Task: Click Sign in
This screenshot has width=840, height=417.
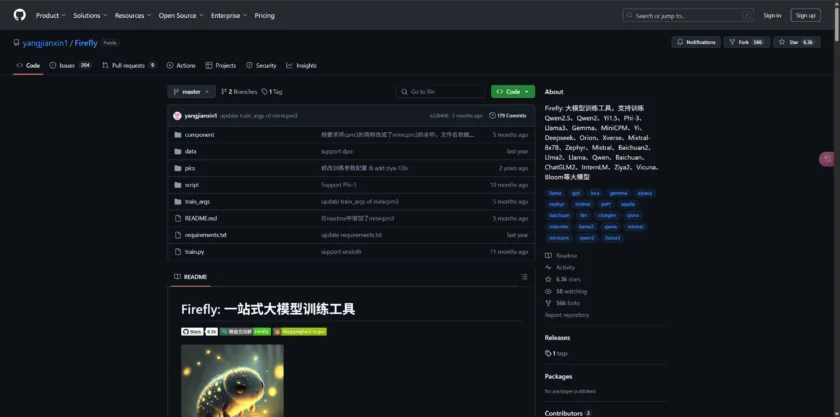Action: (x=772, y=16)
